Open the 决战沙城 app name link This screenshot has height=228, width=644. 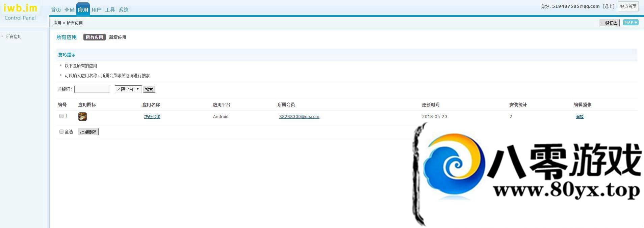click(152, 116)
